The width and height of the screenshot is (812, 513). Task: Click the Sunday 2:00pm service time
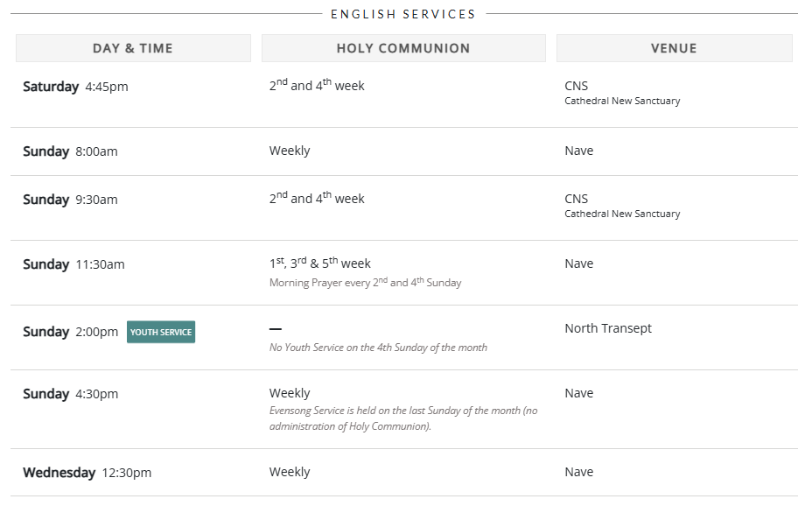(70, 332)
